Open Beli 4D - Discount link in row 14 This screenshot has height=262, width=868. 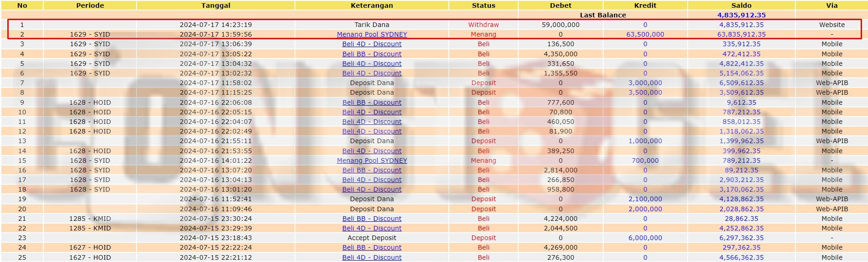pyautogui.click(x=372, y=151)
